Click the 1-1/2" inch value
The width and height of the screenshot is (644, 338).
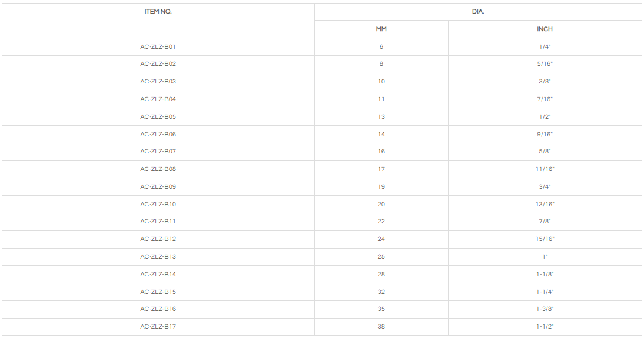545,326
